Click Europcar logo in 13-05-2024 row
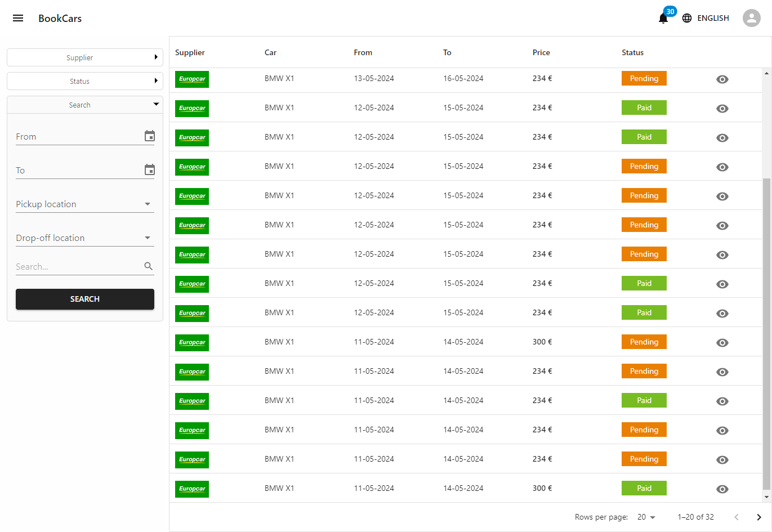Image resolution: width=772 pixels, height=532 pixels. point(192,79)
